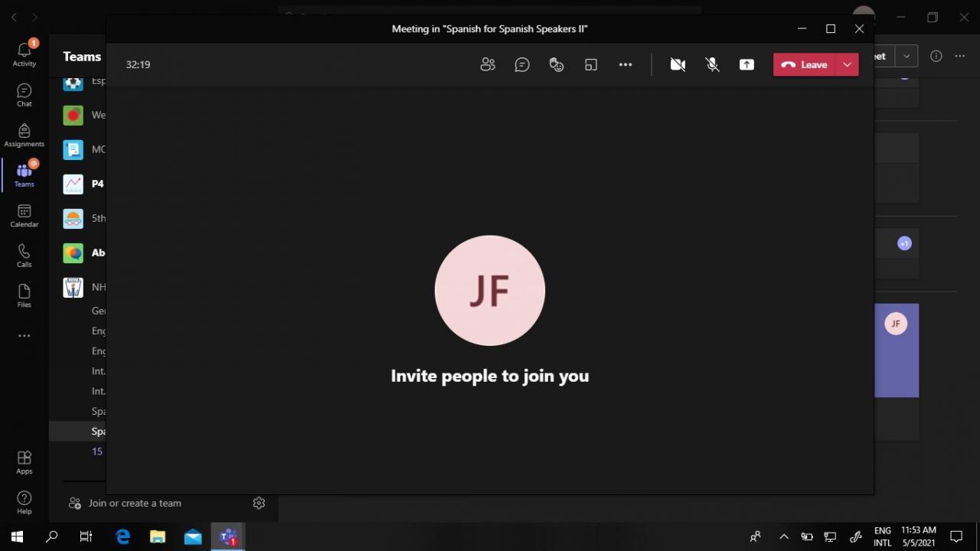
Task: Open network status in system tray
Action: (x=830, y=536)
